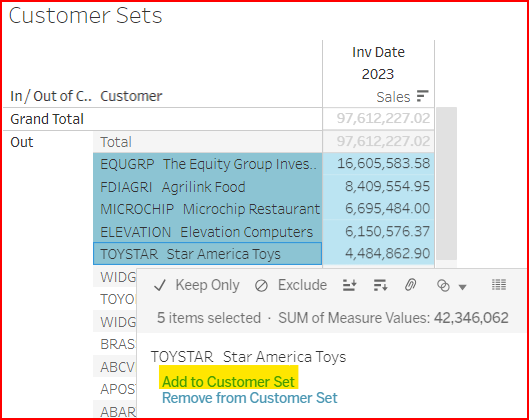Click the Exclude circle-slash icon
529x420 pixels.
261,286
